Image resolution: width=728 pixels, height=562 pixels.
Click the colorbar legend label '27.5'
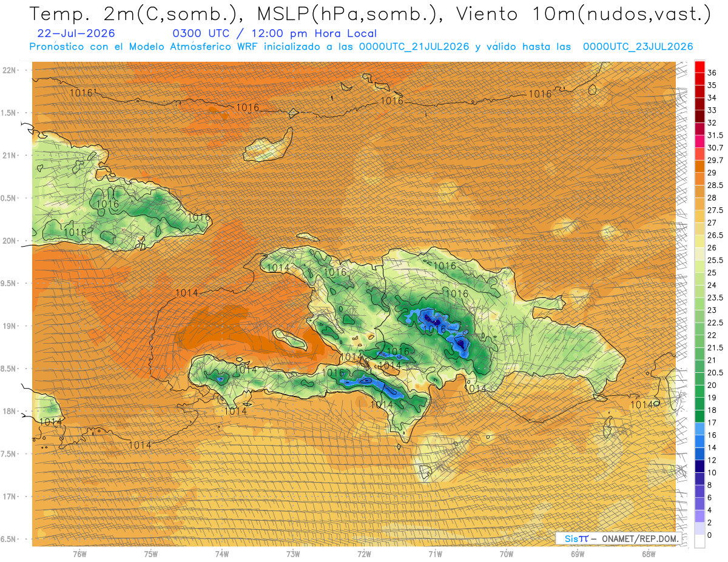[x=716, y=210]
